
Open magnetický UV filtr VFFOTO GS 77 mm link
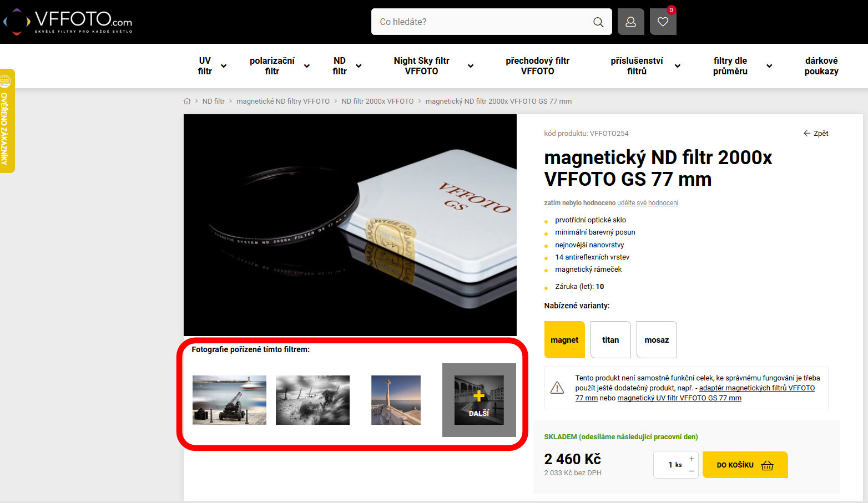679,398
